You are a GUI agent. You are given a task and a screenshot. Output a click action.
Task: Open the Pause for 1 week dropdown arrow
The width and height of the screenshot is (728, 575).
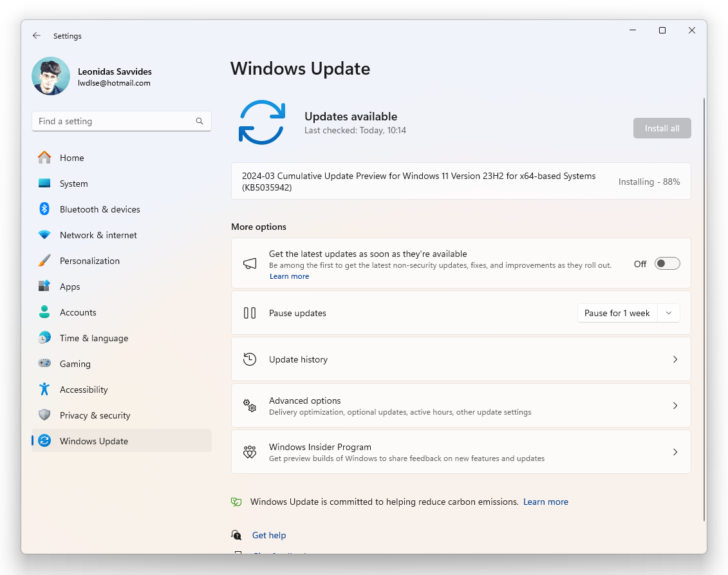click(x=669, y=313)
